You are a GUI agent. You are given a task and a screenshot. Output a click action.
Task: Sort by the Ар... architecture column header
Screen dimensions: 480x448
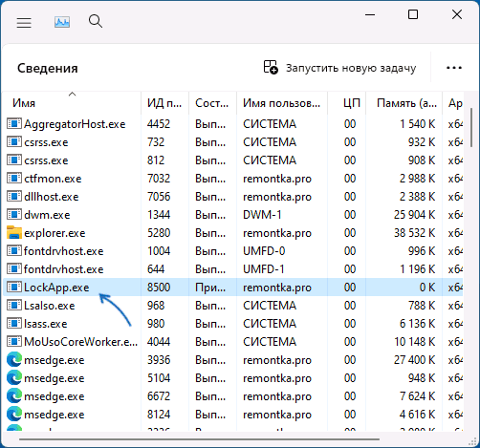coord(453,103)
